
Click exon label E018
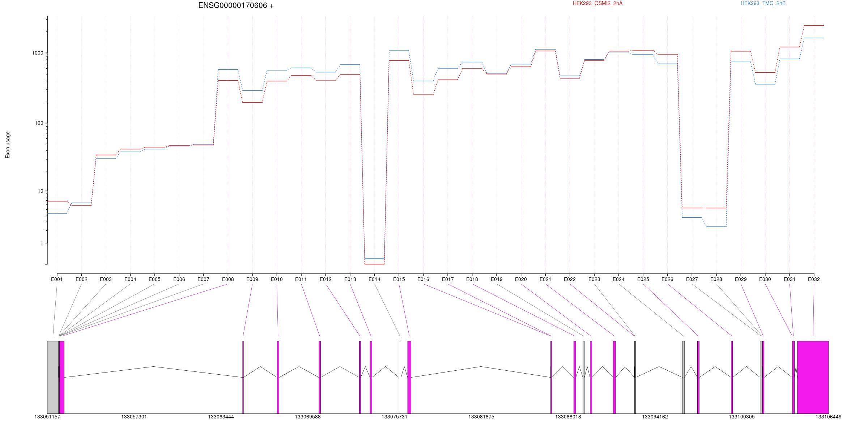pyautogui.click(x=472, y=279)
